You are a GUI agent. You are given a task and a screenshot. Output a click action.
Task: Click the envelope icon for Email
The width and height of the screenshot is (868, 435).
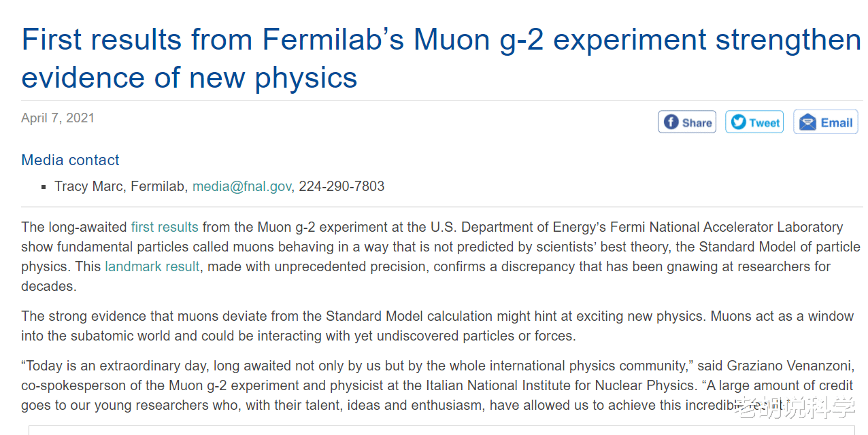click(807, 122)
